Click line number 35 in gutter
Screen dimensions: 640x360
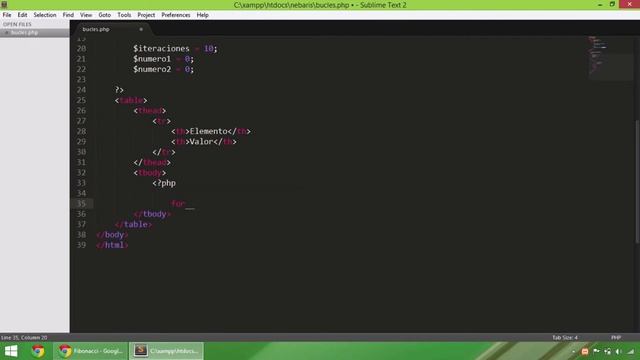pyautogui.click(x=81, y=203)
